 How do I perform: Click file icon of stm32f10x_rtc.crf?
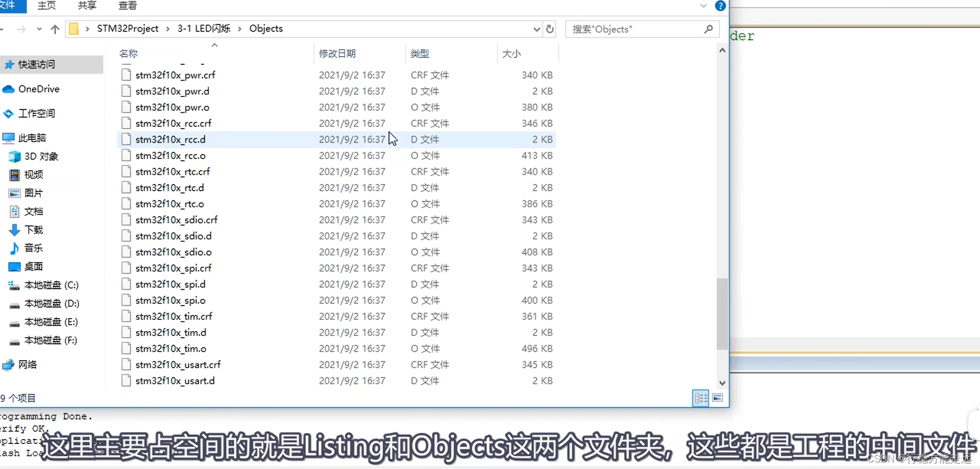126,171
